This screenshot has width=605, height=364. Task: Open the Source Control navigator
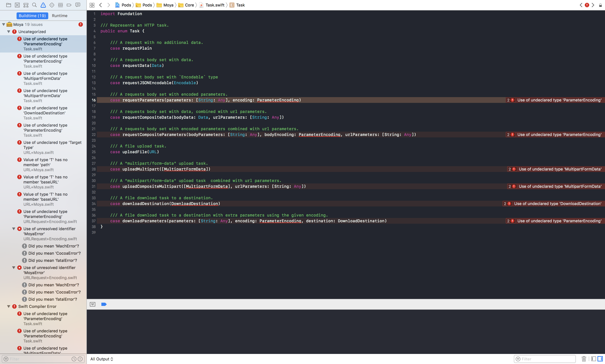(17, 5)
